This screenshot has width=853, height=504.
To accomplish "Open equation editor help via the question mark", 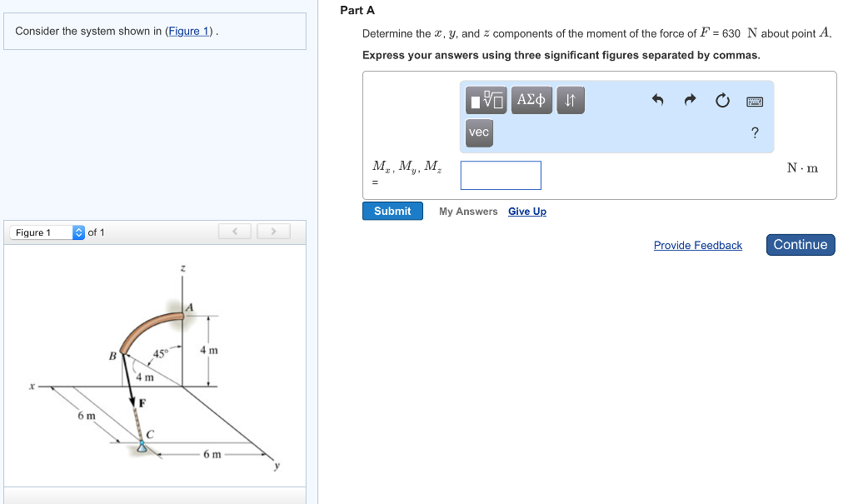I will tap(754, 132).
